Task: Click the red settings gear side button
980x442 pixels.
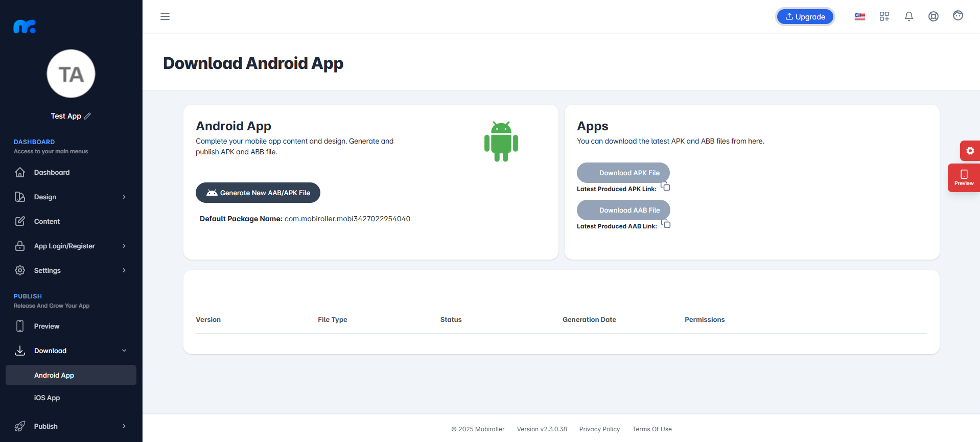Action: coord(970,151)
